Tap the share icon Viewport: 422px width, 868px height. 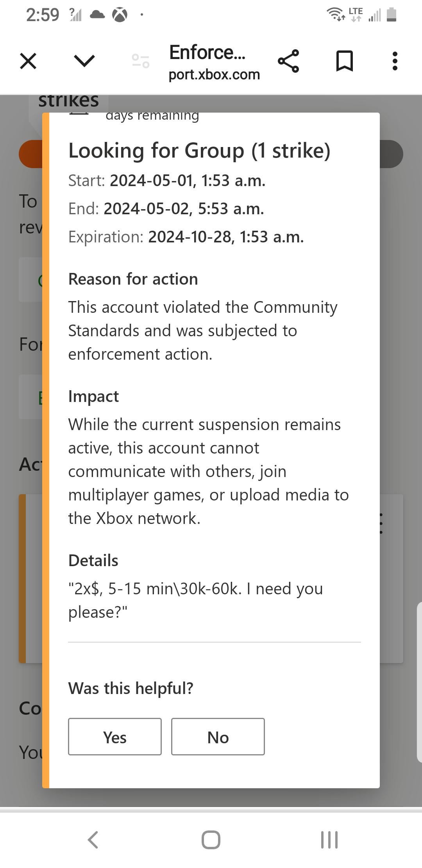click(x=288, y=61)
